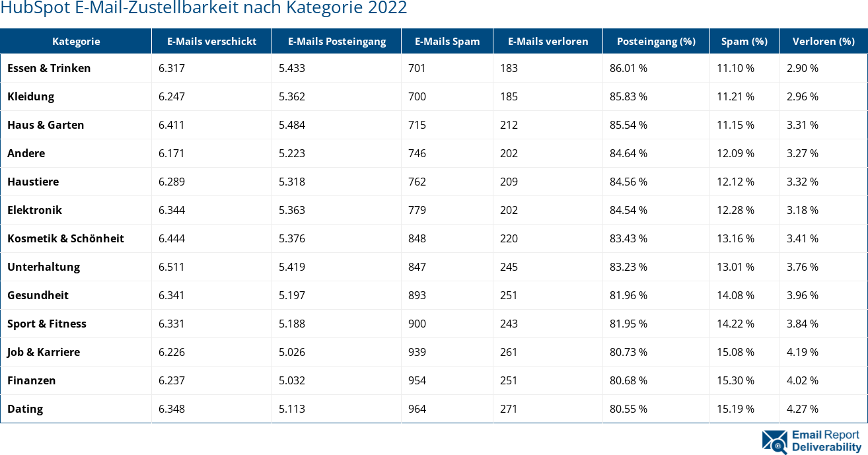Viewport: 868px width, 455px height.
Task: Click the E-Mails Posteingang column header
Action: point(336,41)
